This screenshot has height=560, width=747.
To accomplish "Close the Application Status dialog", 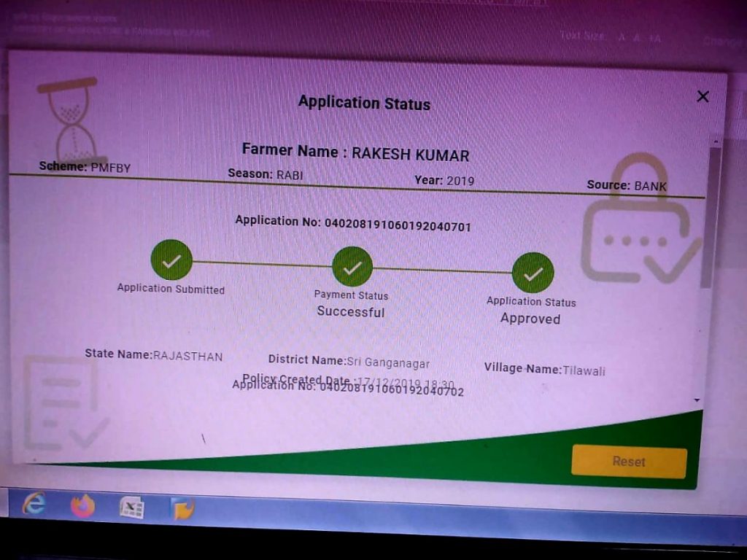I will pyautogui.click(x=703, y=96).
